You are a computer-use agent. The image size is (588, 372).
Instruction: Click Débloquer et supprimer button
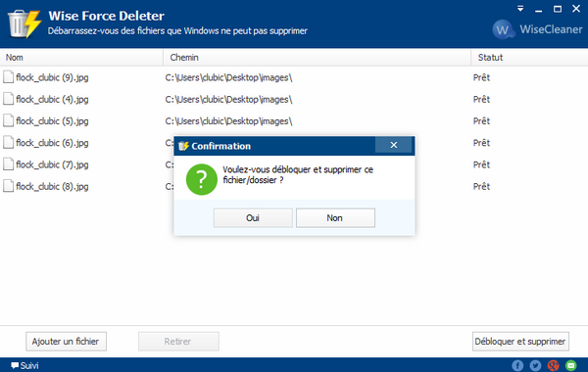(x=520, y=342)
